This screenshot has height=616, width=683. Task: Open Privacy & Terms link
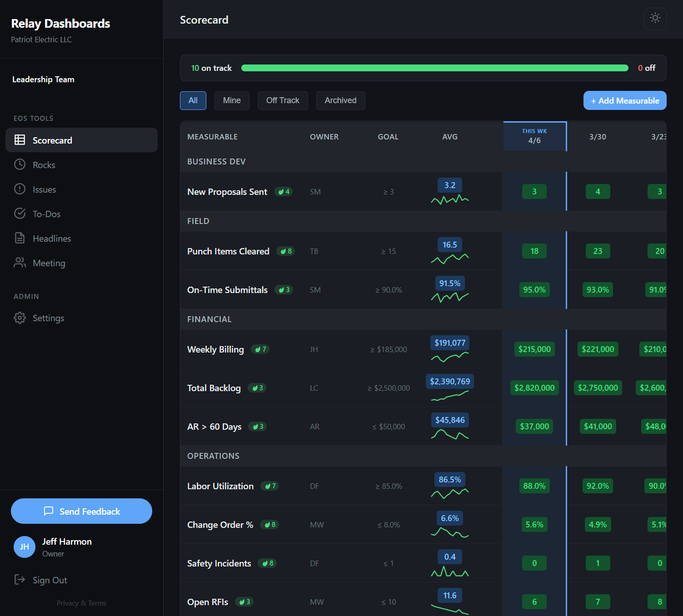coord(81,603)
